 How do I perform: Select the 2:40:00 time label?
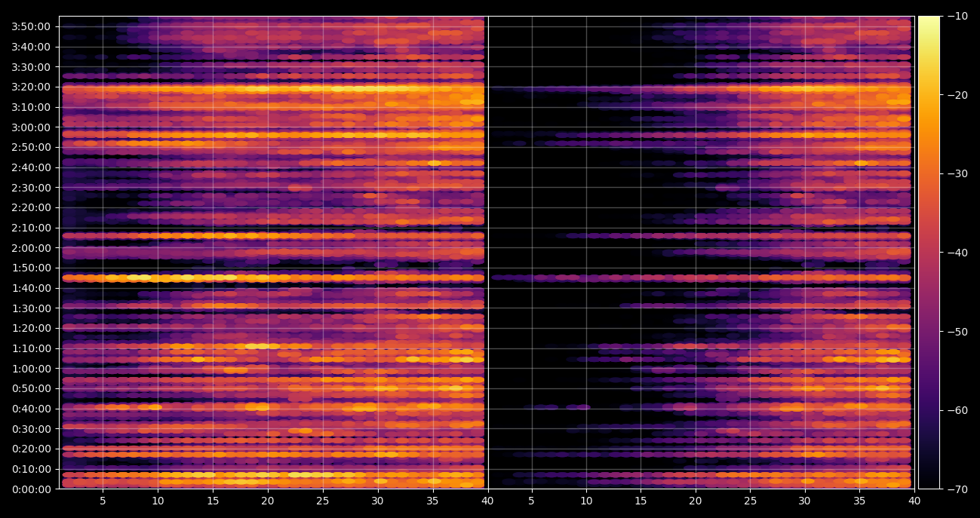point(32,167)
